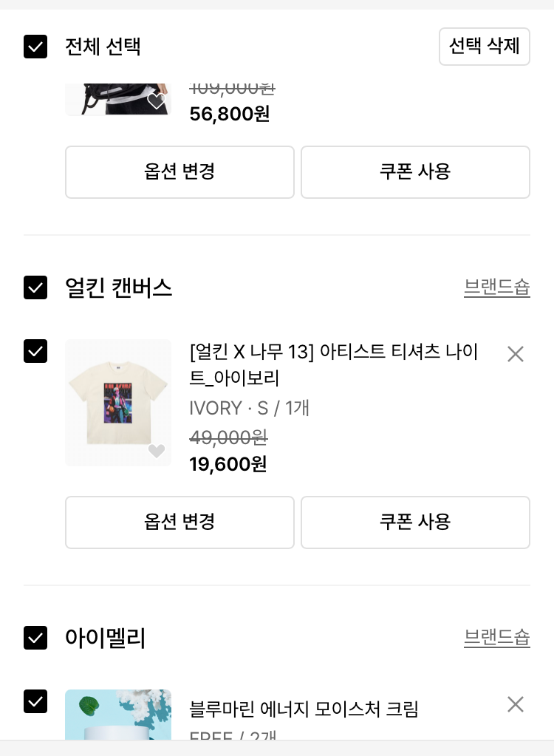Toggle the 전체 선택 checkbox
The width and height of the screenshot is (554, 756).
[x=35, y=47]
